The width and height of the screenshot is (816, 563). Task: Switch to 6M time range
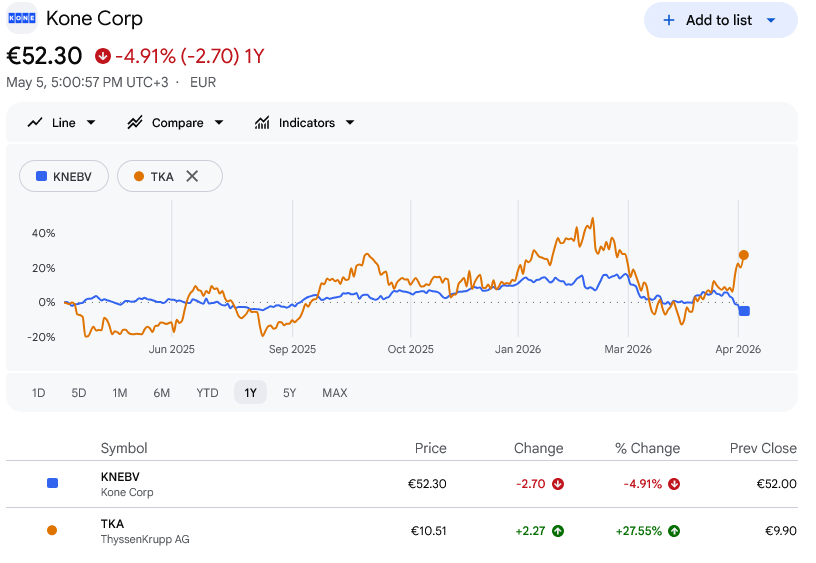pos(161,393)
